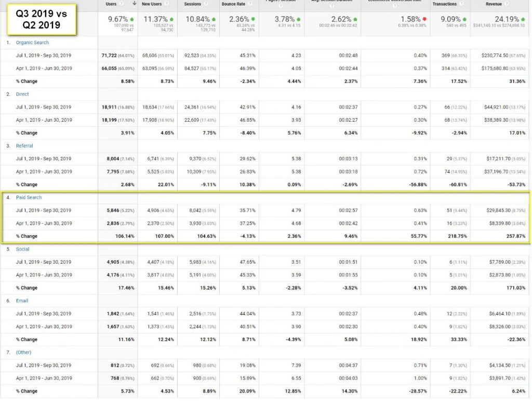Open the help icon next to New Users
The height and width of the screenshot is (401, 532).
167,4
